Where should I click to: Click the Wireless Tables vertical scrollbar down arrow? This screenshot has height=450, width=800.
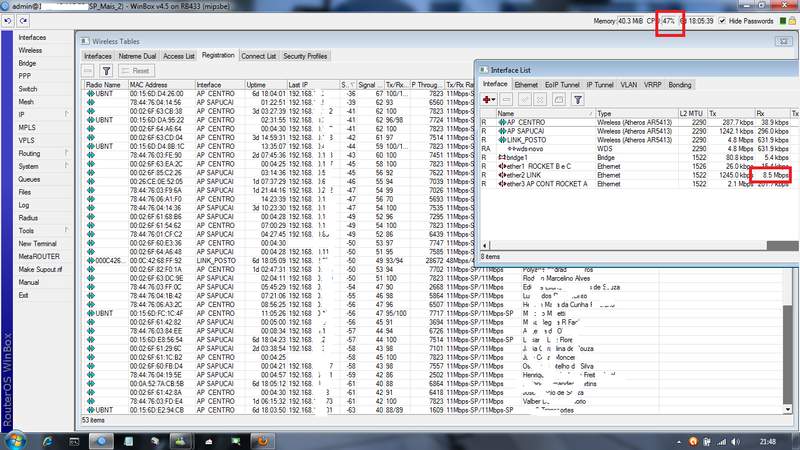[788, 409]
